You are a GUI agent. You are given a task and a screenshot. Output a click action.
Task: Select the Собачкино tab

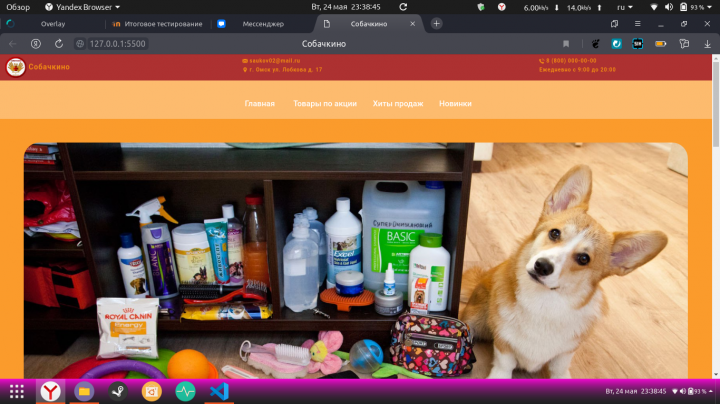click(369, 24)
